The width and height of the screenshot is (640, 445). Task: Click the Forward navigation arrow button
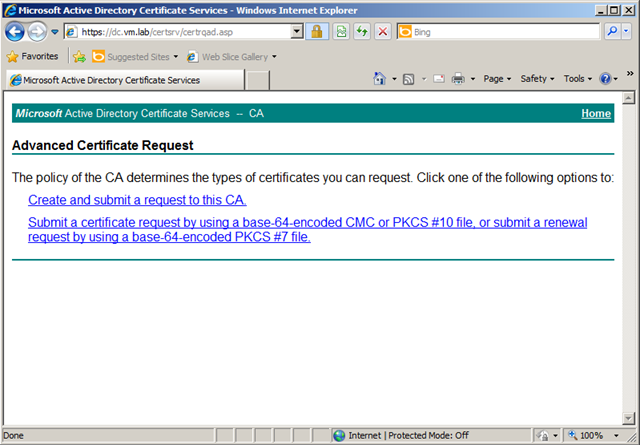[x=37, y=32]
